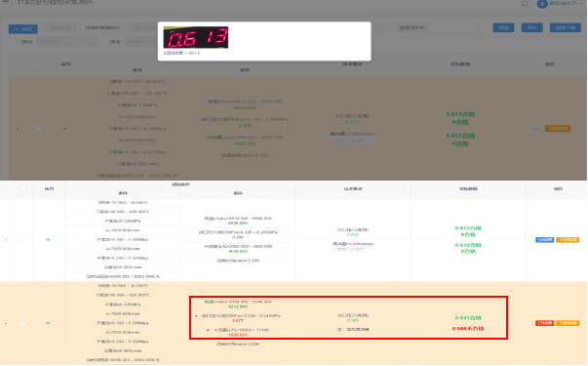Click the orange action tag in bottom row

pos(568,323)
